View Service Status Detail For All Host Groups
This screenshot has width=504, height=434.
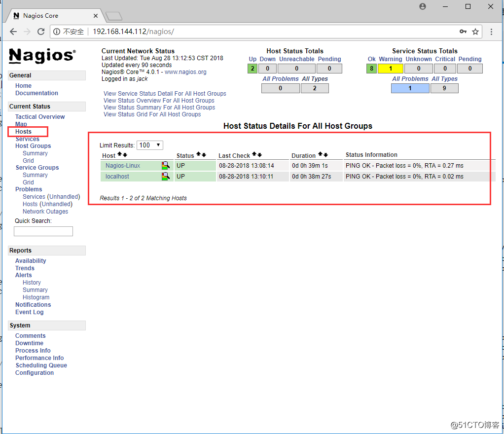coord(165,94)
